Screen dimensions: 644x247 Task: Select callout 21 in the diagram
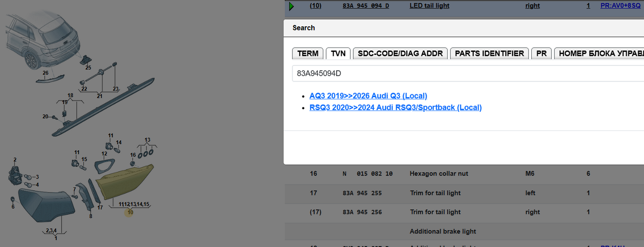pos(99,96)
